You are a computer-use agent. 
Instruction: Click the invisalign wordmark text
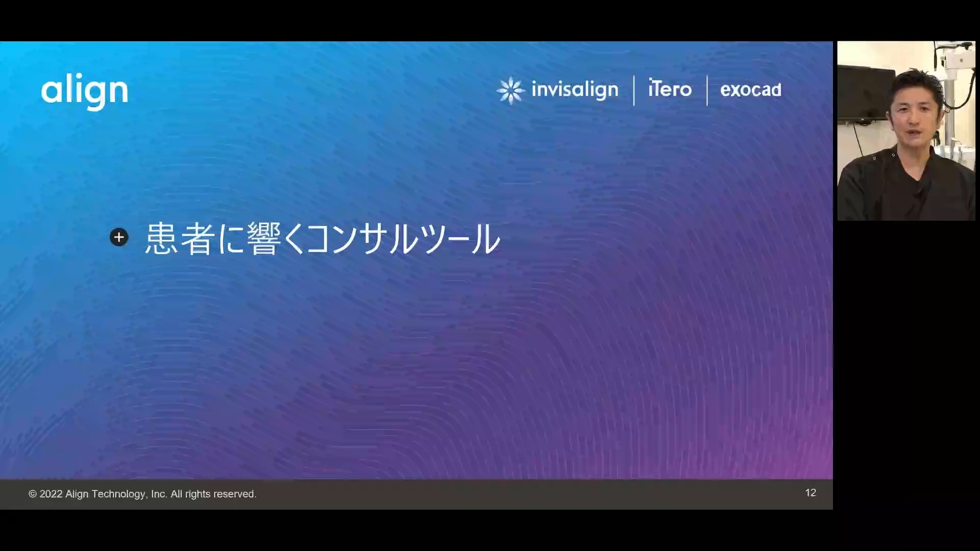point(575,90)
